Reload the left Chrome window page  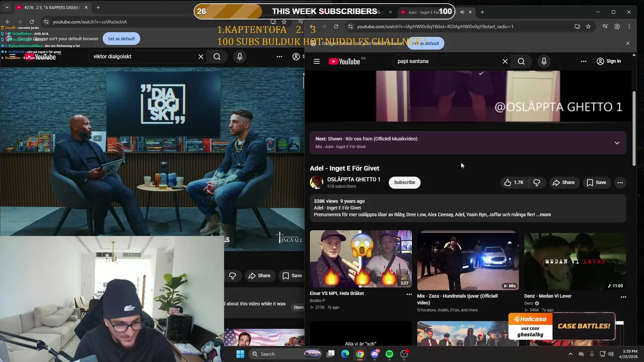click(x=32, y=22)
